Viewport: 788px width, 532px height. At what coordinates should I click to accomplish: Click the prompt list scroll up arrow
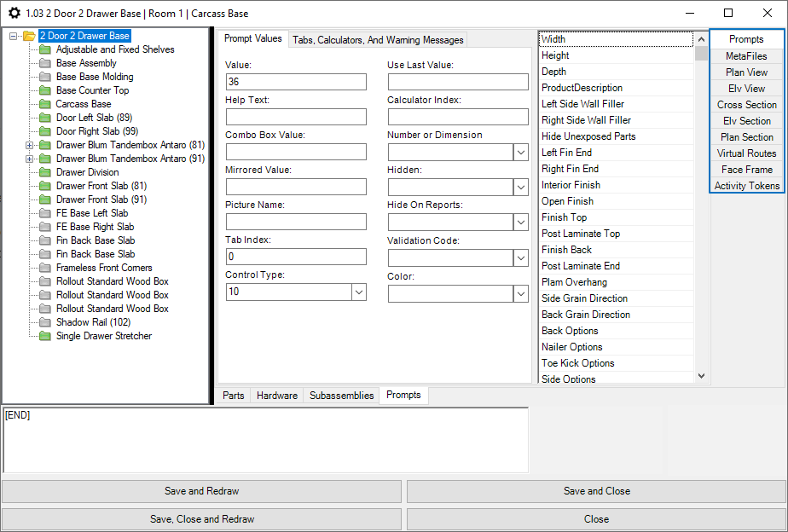coord(702,39)
